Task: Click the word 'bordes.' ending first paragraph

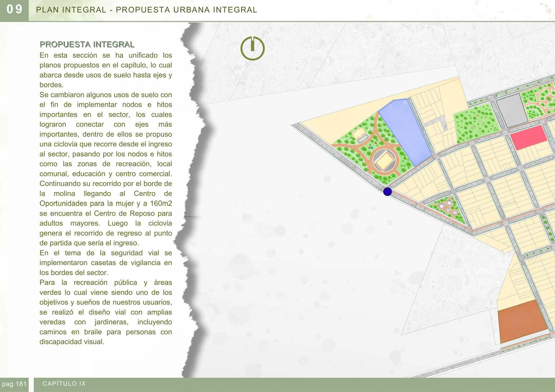Action: [52, 85]
